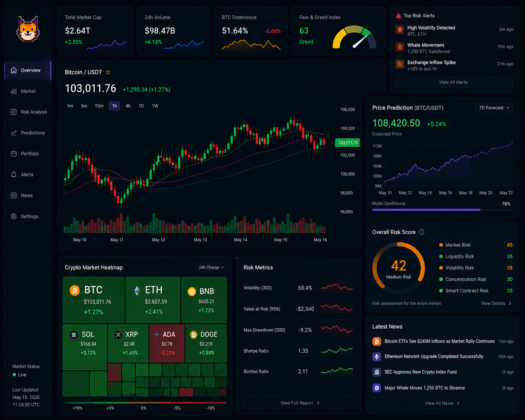
Task: Open SEC Approves New Crypto Index Fund
Action: [x=421, y=372]
